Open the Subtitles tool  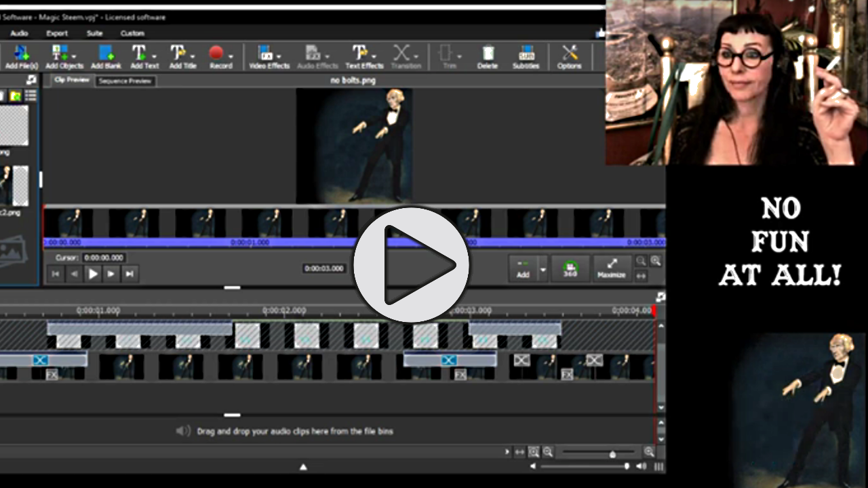coord(526,56)
